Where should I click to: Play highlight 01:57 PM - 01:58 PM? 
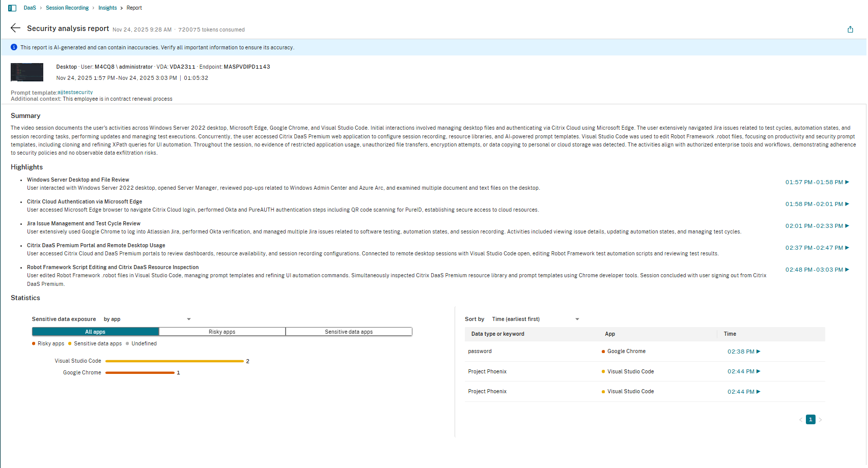point(817,182)
